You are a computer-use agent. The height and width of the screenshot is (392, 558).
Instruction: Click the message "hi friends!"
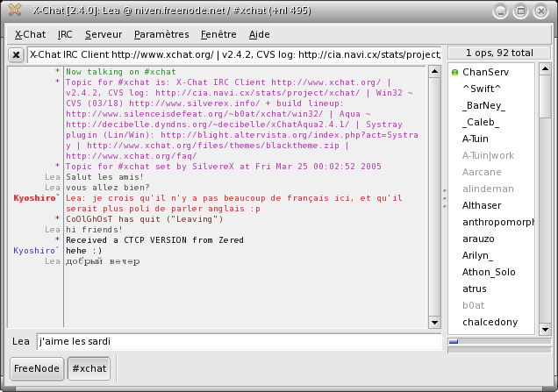pyautogui.click(x=94, y=230)
